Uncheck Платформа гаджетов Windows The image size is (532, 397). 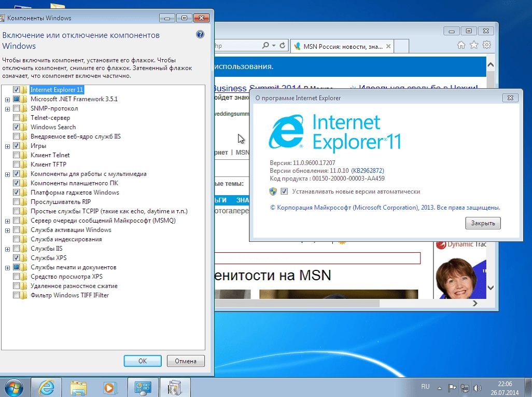(x=16, y=193)
